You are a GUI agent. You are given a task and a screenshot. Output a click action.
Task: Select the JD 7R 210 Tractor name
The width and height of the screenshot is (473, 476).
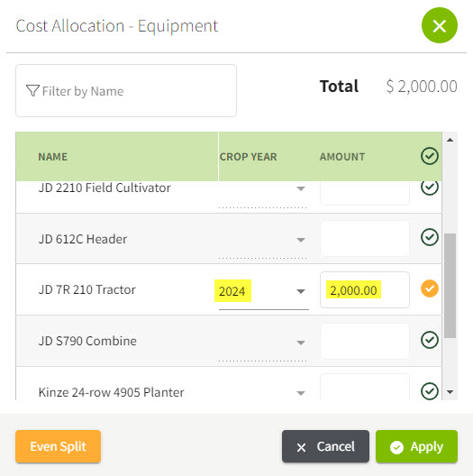click(x=87, y=289)
